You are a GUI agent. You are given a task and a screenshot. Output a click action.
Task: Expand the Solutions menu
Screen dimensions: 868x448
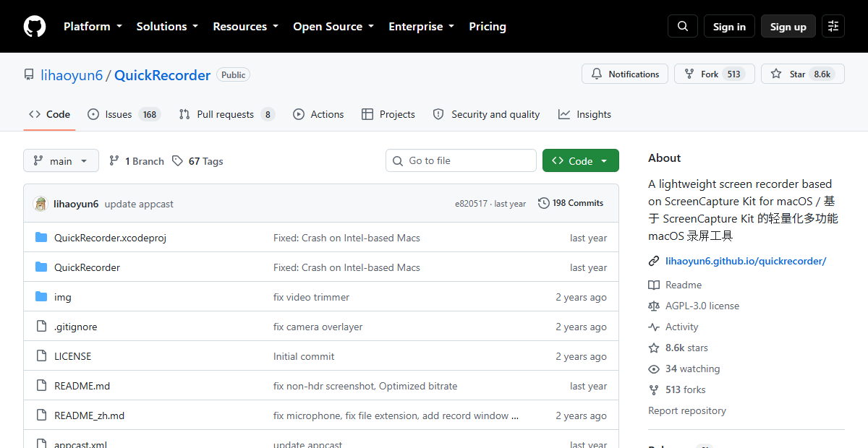167,27
